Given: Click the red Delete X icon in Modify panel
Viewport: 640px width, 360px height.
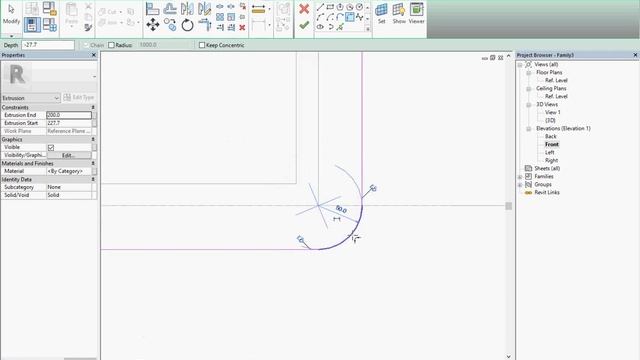Looking at the screenshot, I should point(242,27).
